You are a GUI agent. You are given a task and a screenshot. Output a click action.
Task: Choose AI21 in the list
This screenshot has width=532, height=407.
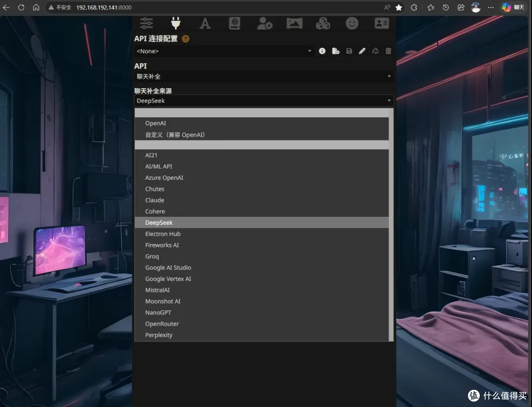click(262, 155)
